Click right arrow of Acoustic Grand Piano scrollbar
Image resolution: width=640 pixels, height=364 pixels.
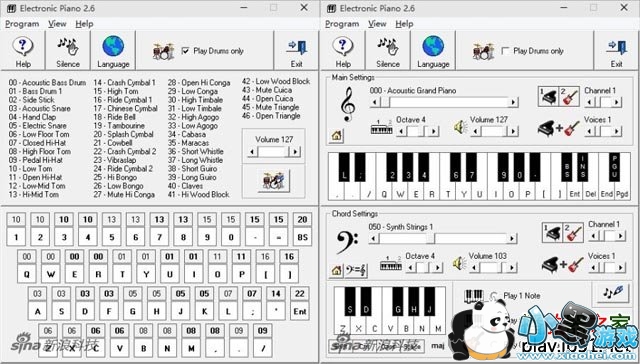(513, 102)
